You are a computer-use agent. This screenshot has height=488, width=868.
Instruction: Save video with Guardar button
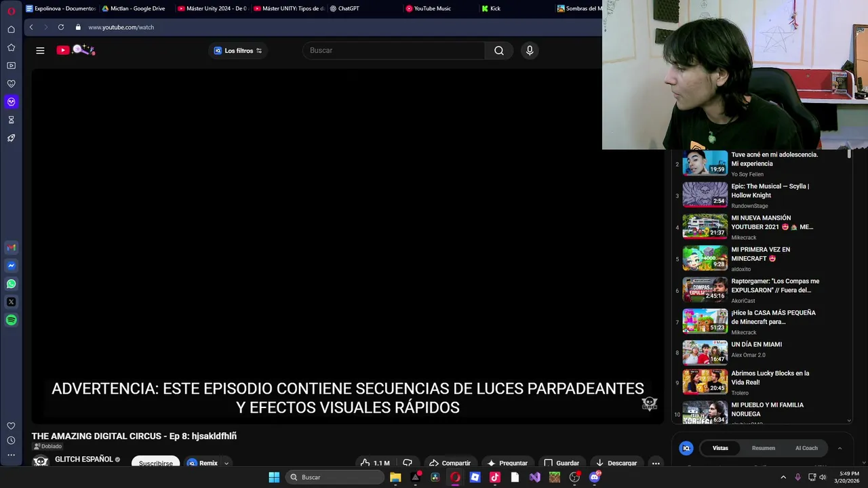point(562,463)
